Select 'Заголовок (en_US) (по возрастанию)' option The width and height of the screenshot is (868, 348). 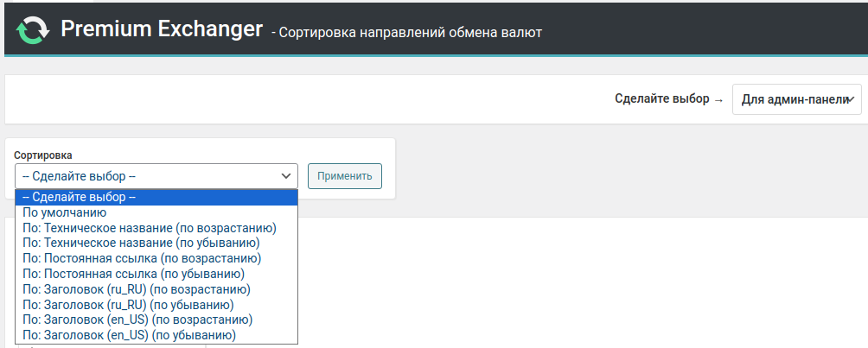click(x=156, y=320)
